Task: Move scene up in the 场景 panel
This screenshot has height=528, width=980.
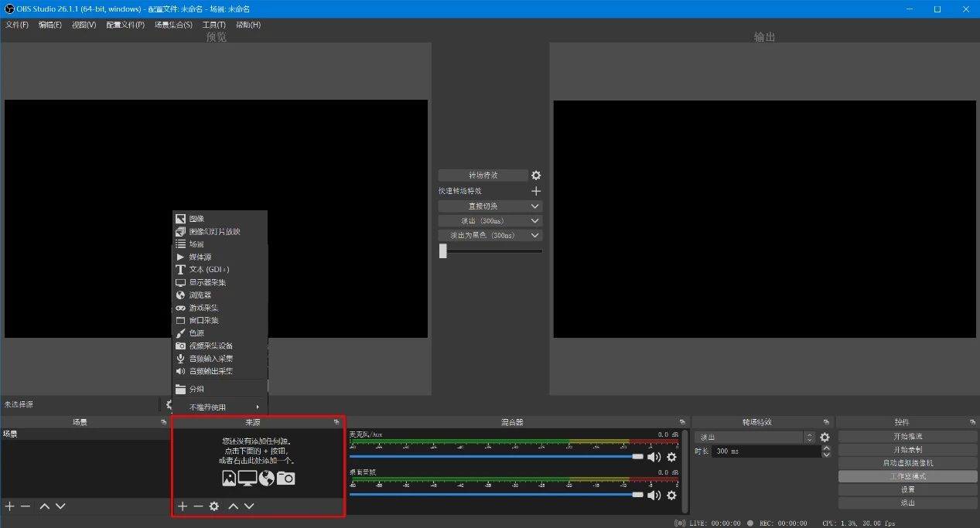Action: coord(44,506)
